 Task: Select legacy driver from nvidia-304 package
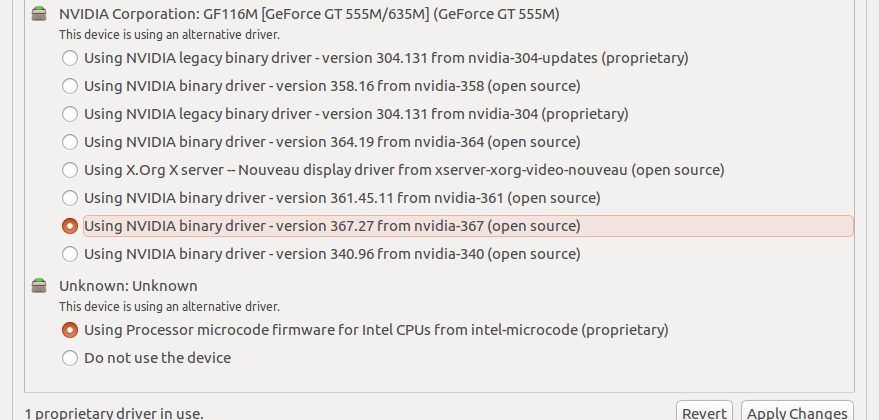70,114
